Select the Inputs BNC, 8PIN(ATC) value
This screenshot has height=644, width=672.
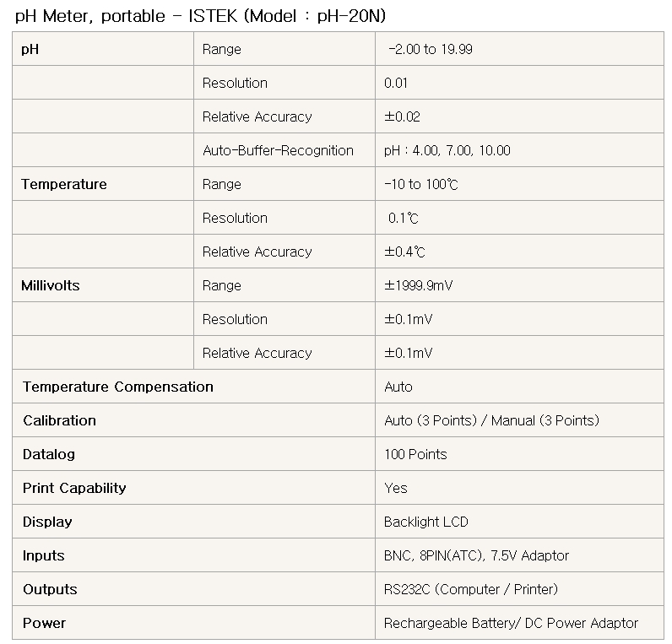[x=476, y=555]
